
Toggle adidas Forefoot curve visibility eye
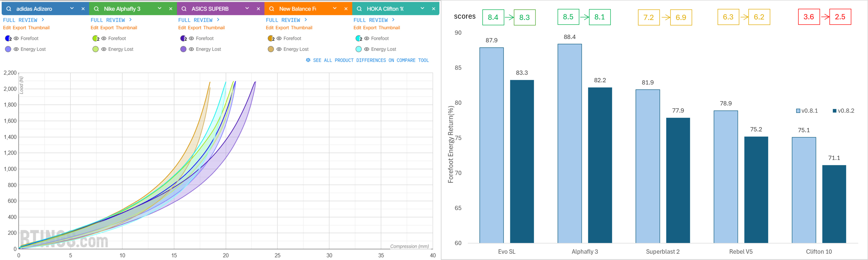(x=16, y=38)
